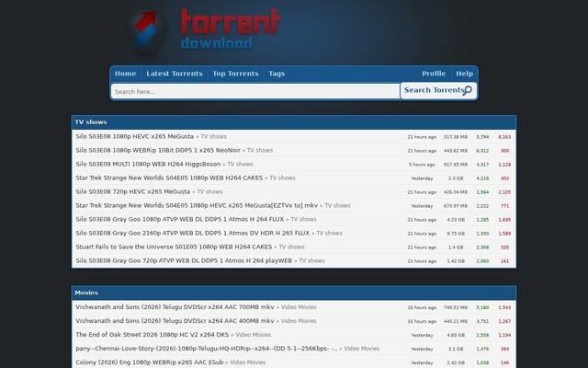Go to Top Torrents
This screenshot has height=368, width=588.
click(235, 74)
